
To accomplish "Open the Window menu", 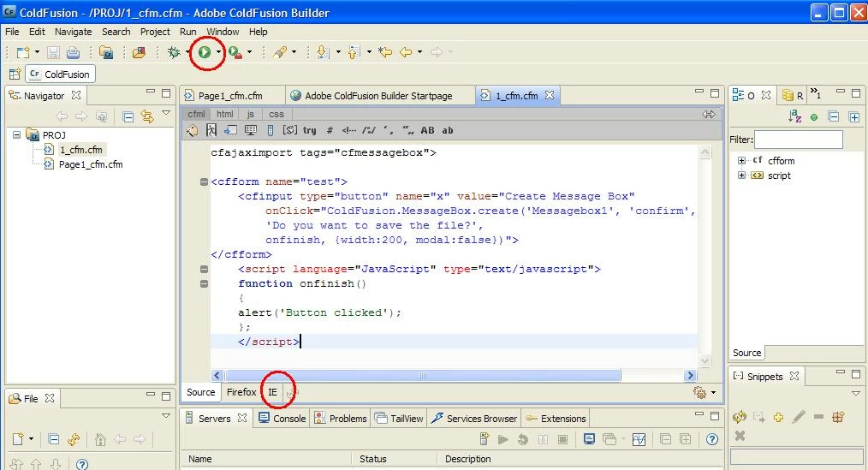I will coord(223,32).
